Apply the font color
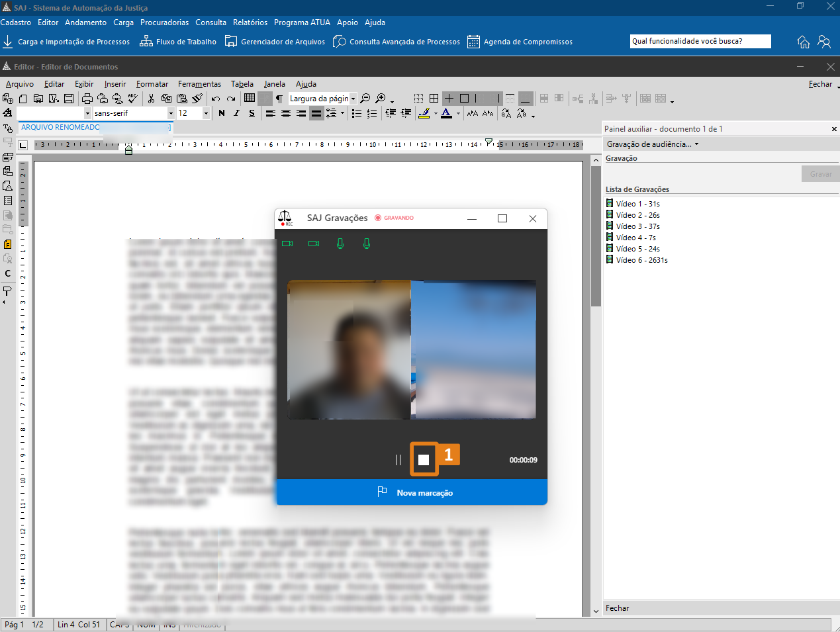Image resolution: width=840 pixels, height=632 pixels. click(447, 113)
